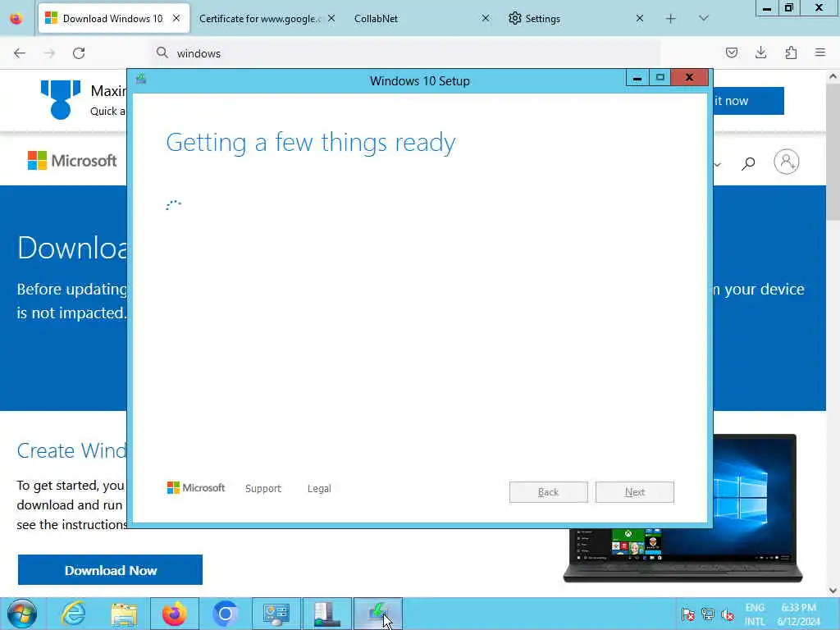Close the Windows 10 Setup window
The width and height of the screenshot is (840, 630).
point(689,78)
